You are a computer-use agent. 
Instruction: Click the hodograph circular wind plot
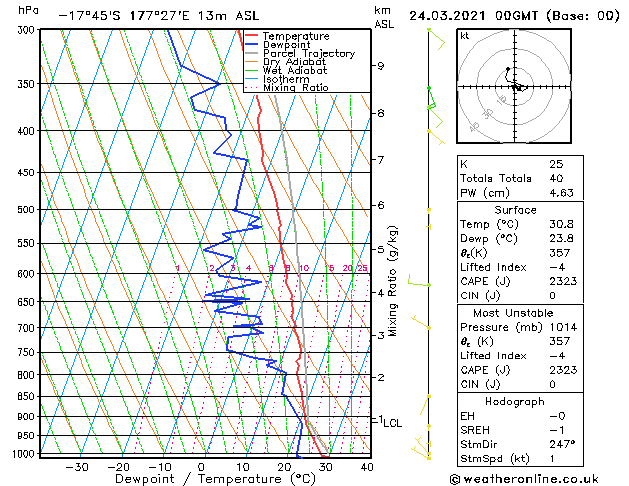pyautogui.click(x=514, y=87)
